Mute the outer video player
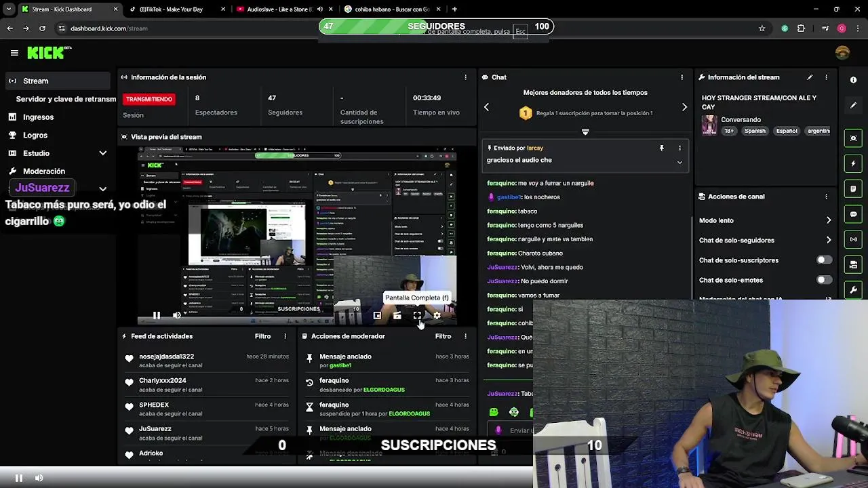 tap(39, 478)
